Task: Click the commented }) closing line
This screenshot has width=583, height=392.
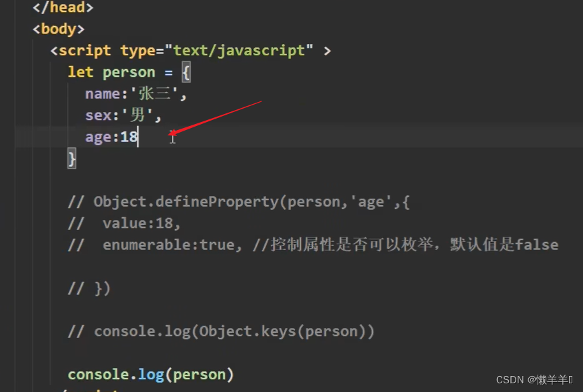Action: 89,289
